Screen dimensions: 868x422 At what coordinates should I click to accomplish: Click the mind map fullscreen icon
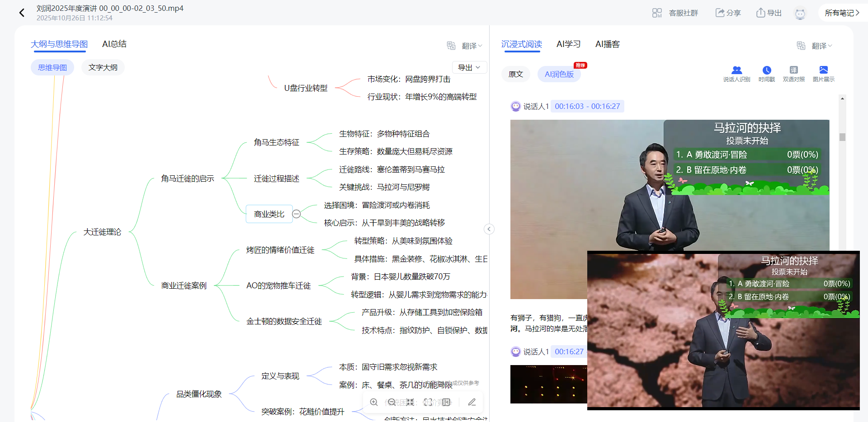(x=428, y=402)
